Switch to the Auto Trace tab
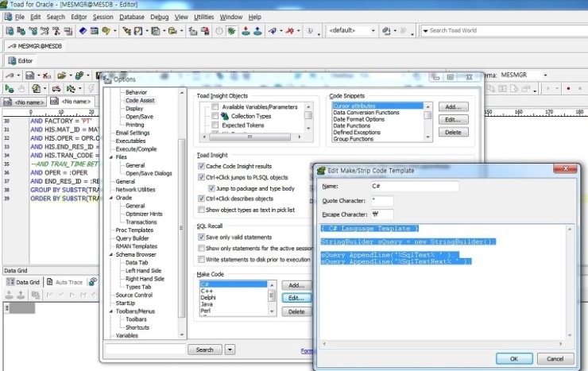Viewport: 588px width, 371px height. (64, 282)
